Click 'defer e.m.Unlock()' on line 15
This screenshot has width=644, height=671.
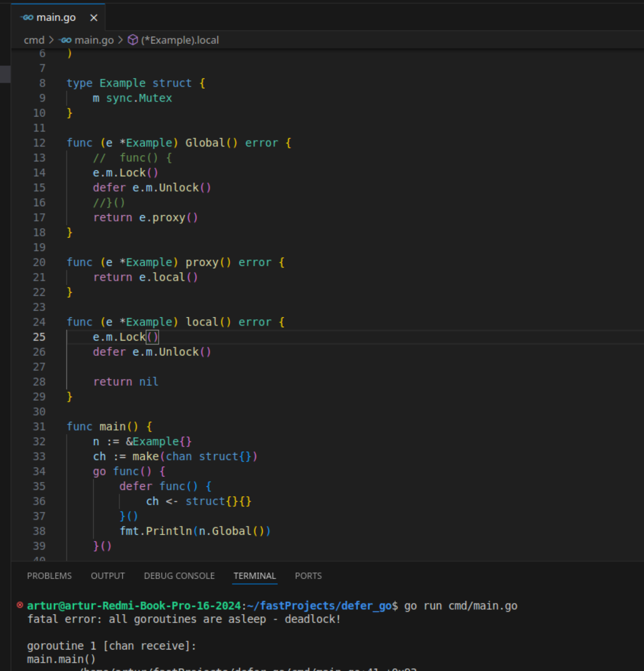point(152,187)
